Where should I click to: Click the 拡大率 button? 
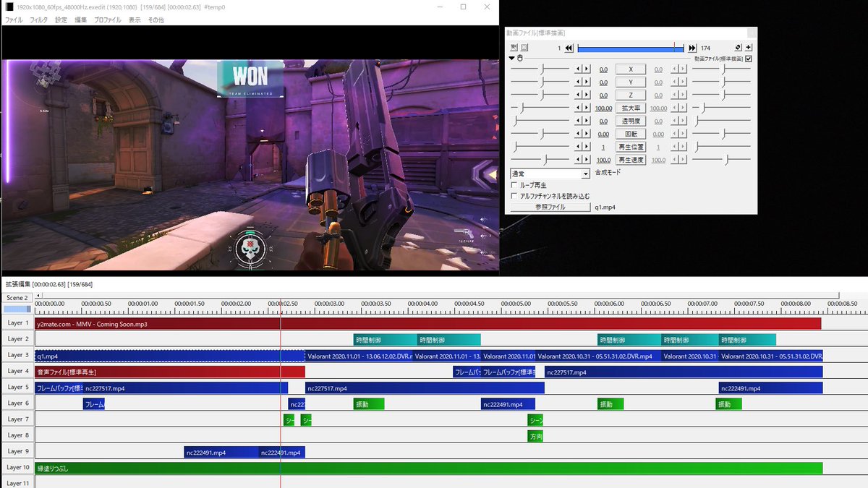[x=631, y=108]
